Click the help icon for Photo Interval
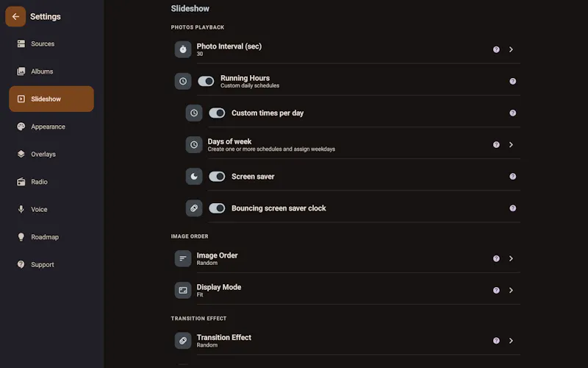The width and height of the screenshot is (588, 368). point(496,49)
